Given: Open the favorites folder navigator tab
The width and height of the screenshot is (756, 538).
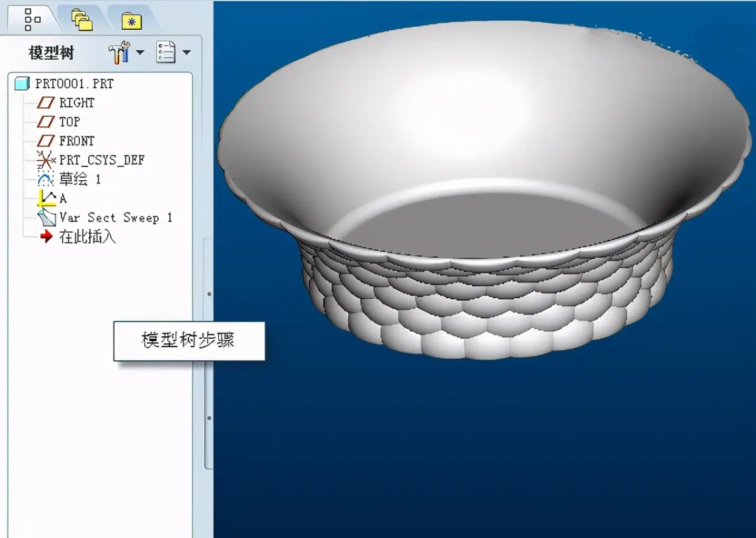Looking at the screenshot, I should [x=132, y=21].
